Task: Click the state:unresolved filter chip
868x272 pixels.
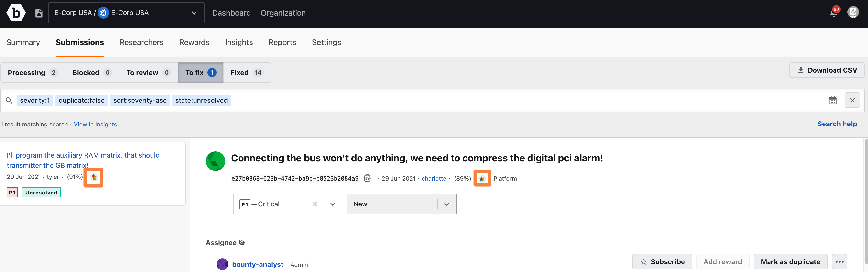Action: click(202, 100)
